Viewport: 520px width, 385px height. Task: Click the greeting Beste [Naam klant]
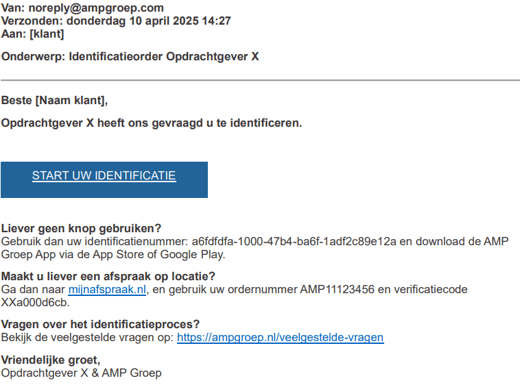tap(54, 100)
